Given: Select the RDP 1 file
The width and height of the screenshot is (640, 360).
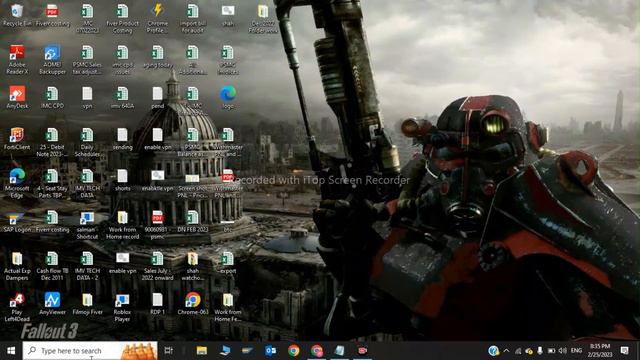Looking at the screenshot, I should 158,303.
